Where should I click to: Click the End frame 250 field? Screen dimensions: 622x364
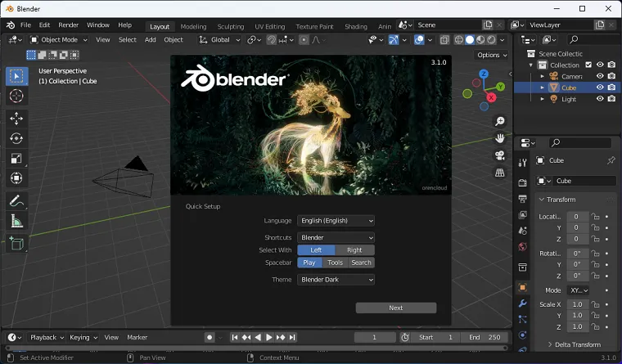pyautogui.click(x=485, y=338)
